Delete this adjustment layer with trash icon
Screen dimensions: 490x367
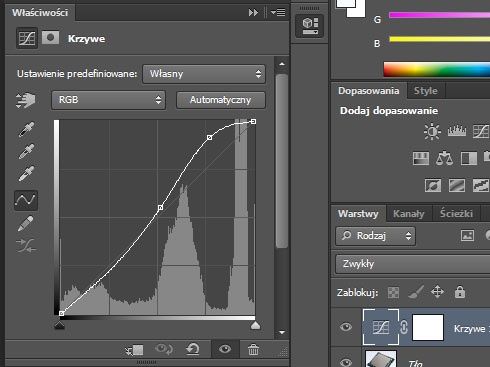tap(253, 350)
